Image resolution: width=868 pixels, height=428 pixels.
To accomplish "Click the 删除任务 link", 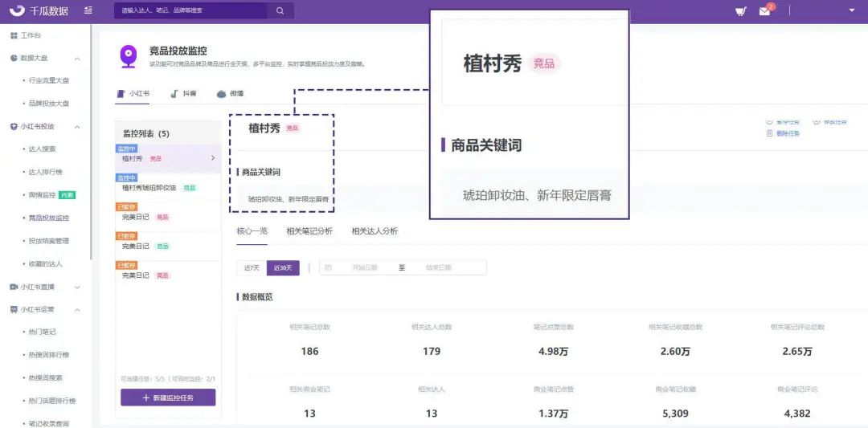I will point(788,133).
